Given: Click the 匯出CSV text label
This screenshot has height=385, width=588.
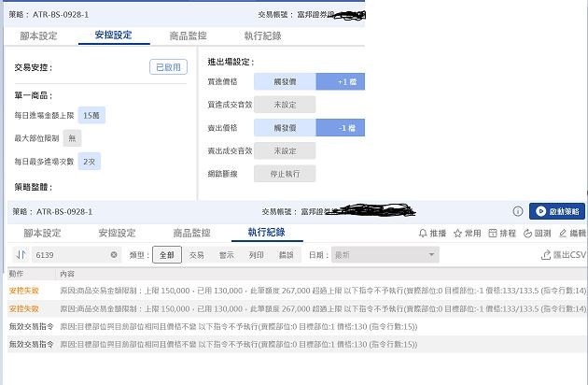Looking at the screenshot, I should coord(569,255).
